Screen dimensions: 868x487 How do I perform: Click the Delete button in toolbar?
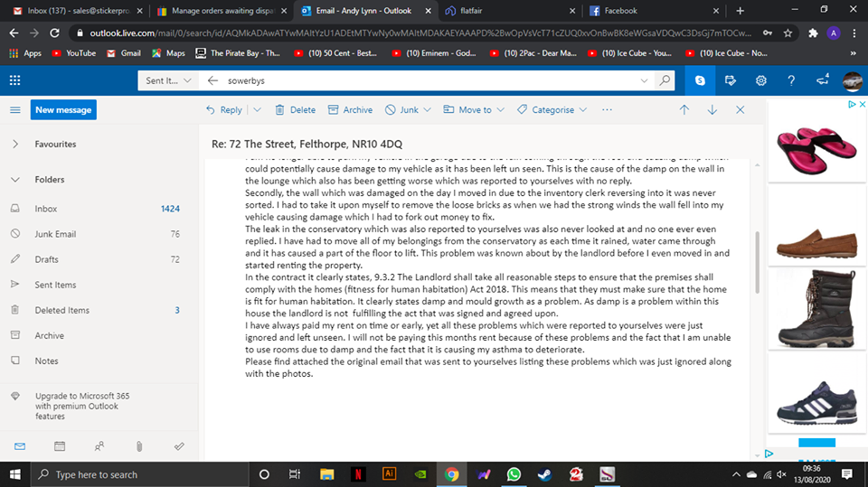click(x=295, y=109)
